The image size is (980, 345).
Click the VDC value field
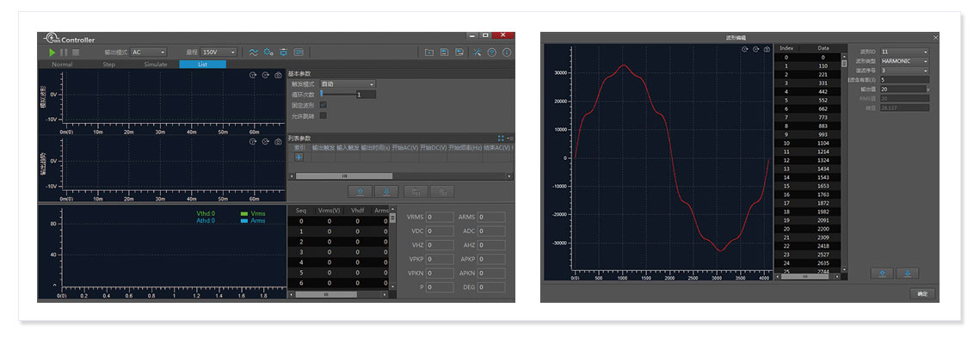tap(440, 231)
